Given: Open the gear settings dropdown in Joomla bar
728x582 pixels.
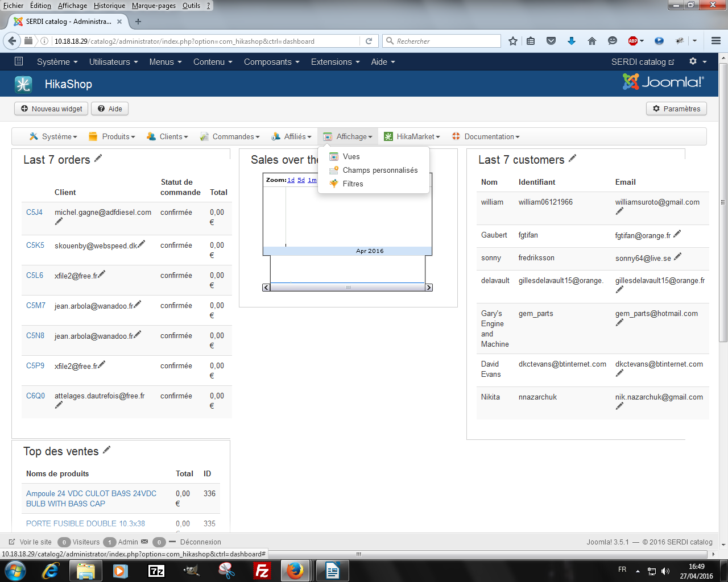Looking at the screenshot, I should point(698,61).
